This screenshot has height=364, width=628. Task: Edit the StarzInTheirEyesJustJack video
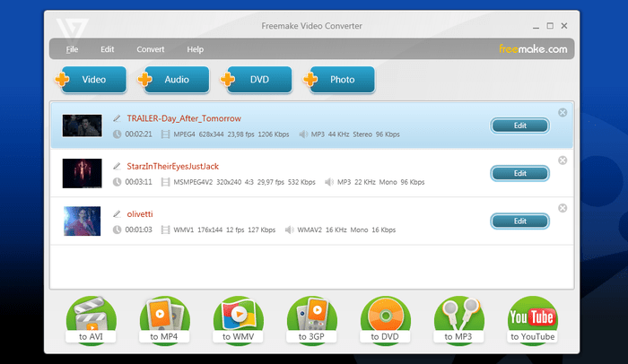pos(519,173)
